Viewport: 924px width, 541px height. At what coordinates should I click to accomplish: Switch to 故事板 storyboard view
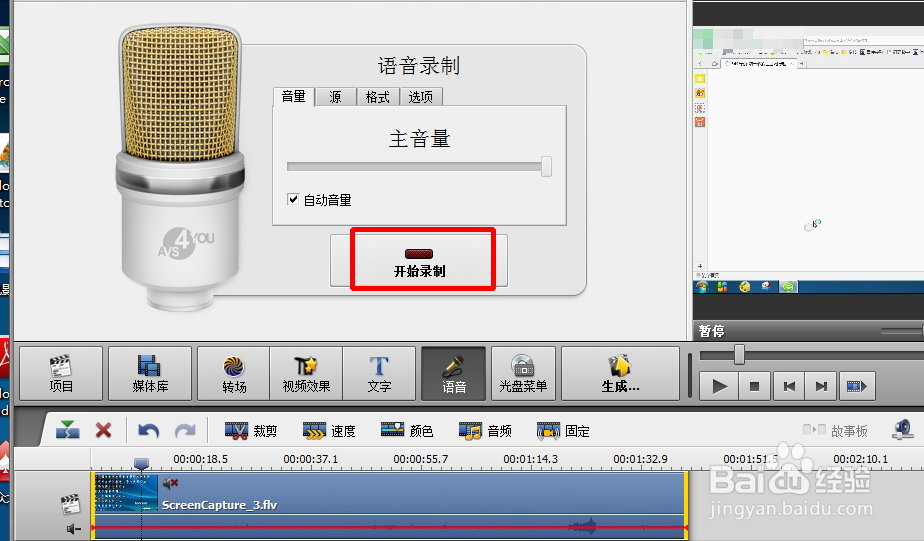coord(835,431)
